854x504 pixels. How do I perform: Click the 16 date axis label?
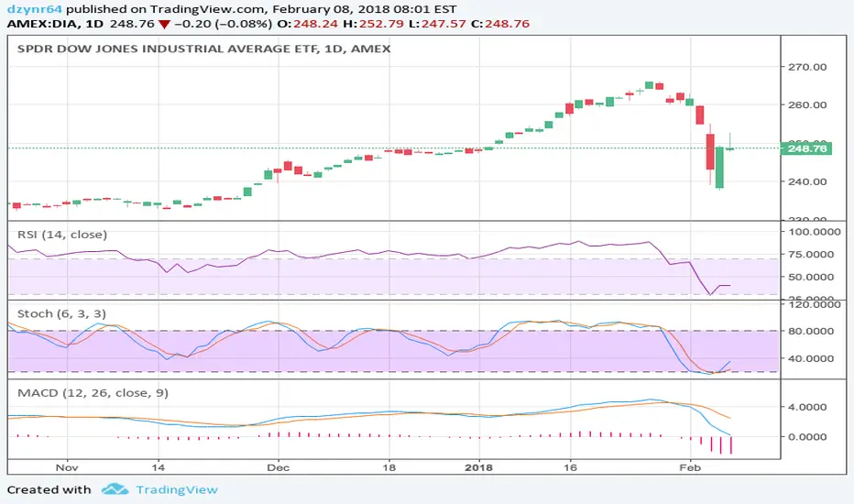coord(570,467)
